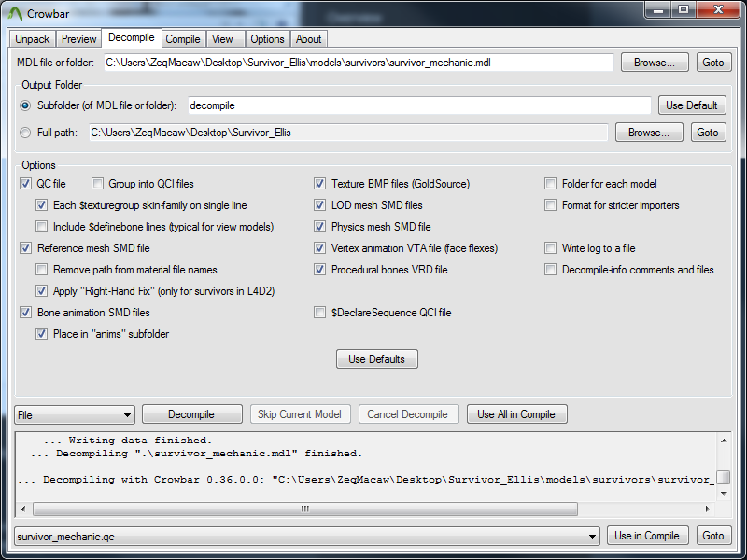The width and height of the screenshot is (747, 560).
Task: Open the File mode dropdown
Action: click(x=75, y=414)
